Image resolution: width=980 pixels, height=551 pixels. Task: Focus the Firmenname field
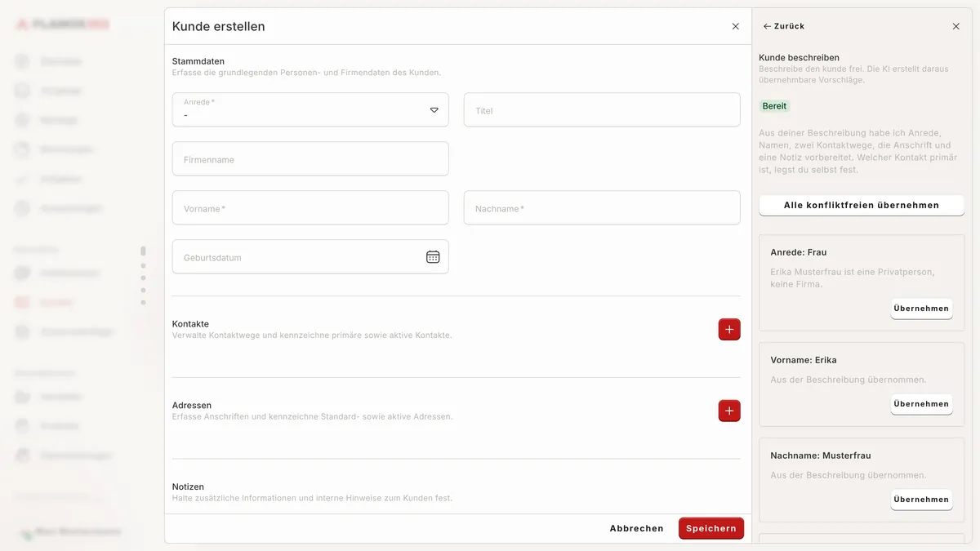point(310,158)
